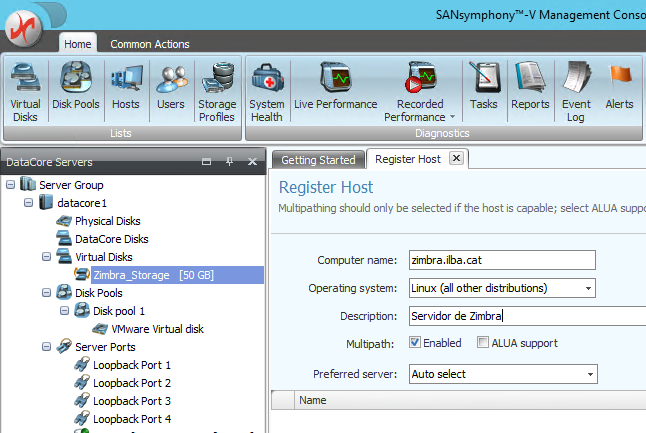
Task: Open the Reports ribbon button
Action: [x=530, y=86]
